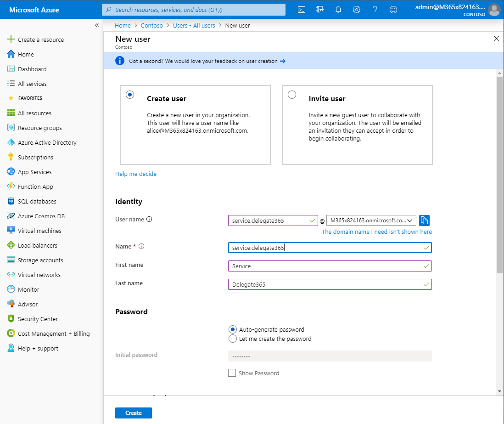Click the help question mark icon
The image size is (504, 424).
click(x=375, y=10)
